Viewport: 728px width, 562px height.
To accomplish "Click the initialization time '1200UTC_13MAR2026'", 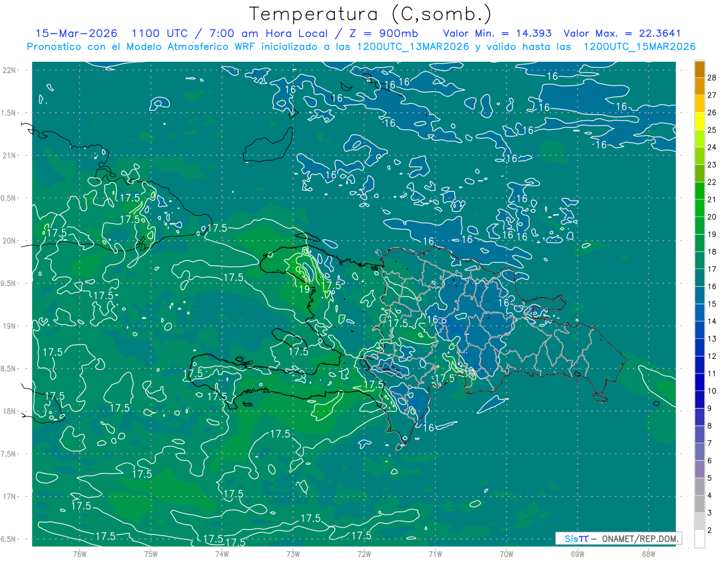I will pos(414,46).
